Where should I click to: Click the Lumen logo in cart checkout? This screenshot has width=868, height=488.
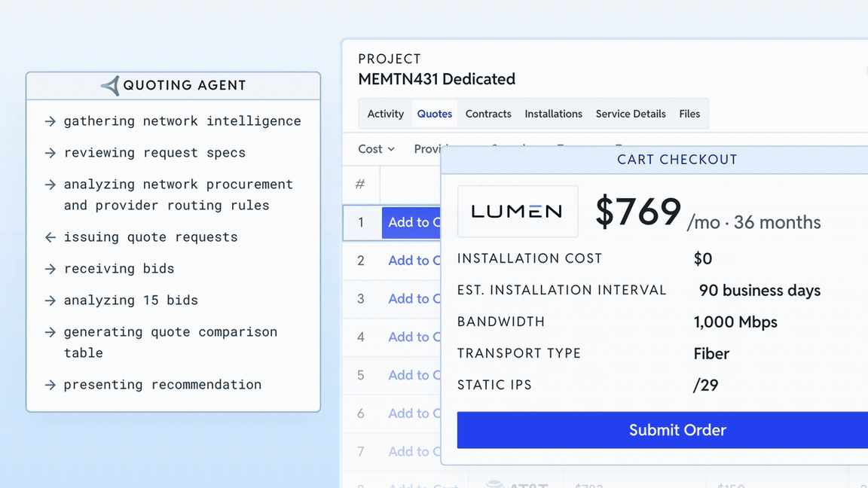click(518, 212)
